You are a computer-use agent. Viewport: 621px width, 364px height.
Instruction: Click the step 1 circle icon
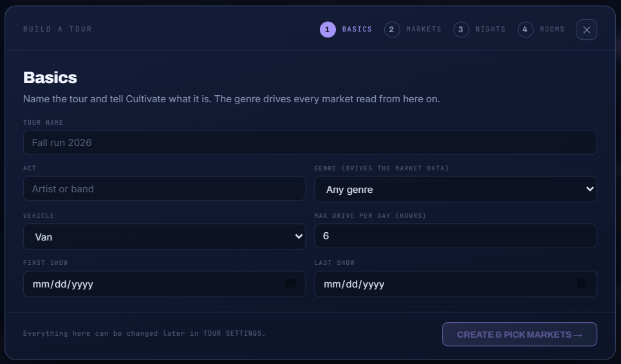pos(328,30)
